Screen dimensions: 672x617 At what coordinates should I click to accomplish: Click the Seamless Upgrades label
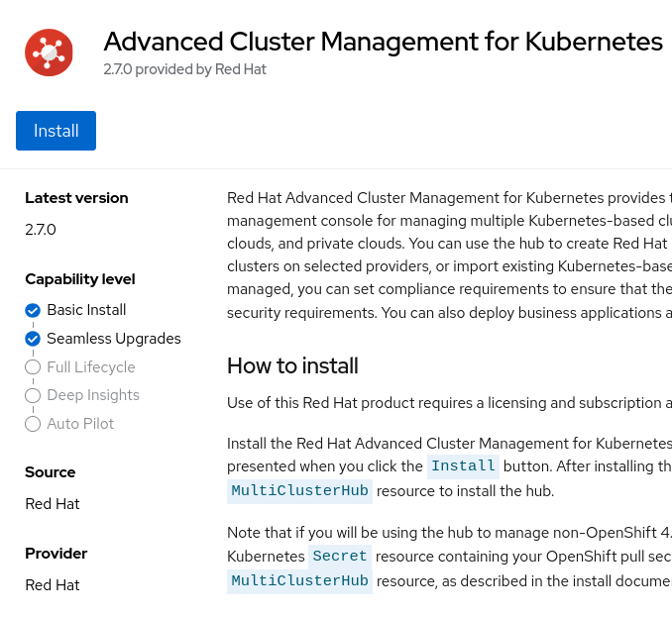tap(114, 339)
